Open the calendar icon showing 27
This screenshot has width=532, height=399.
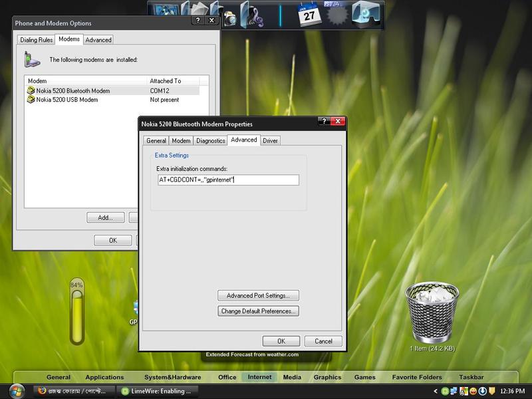pos(309,14)
